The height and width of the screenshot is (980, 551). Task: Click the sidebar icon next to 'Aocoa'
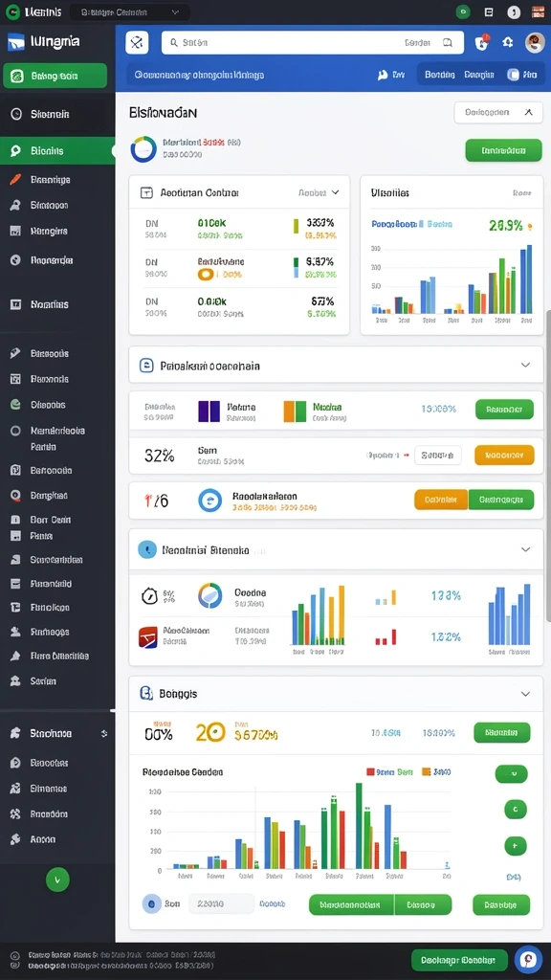click(x=16, y=839)
